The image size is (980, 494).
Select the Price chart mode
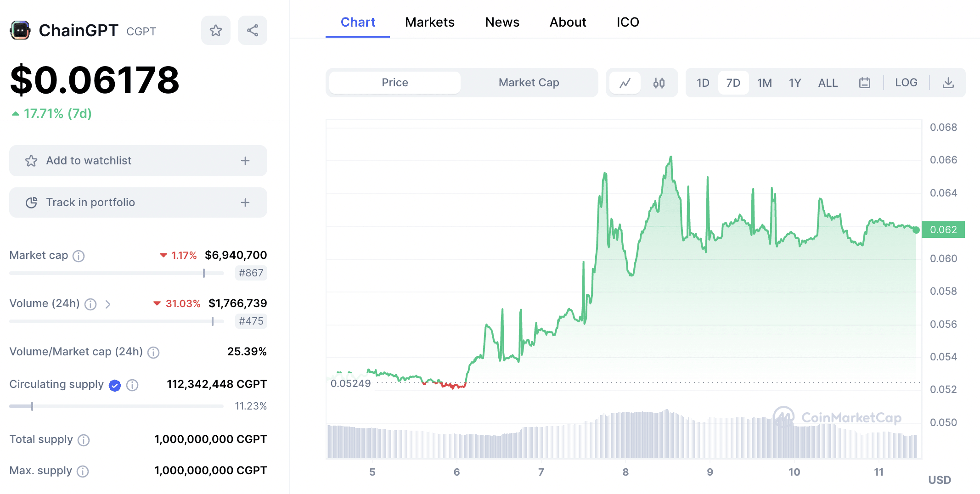point(395,83)
